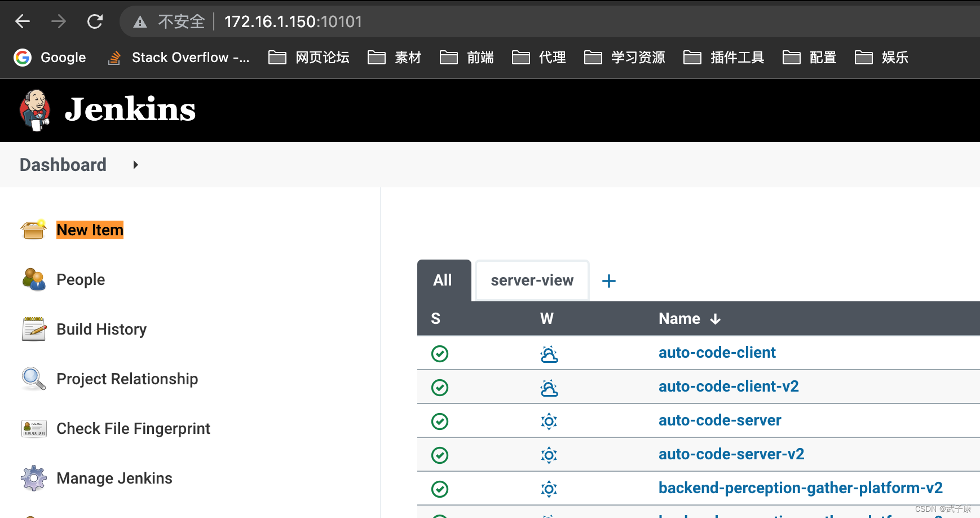Click the New Item package icon
The width and height of the screenshot is (980, 518).
coord(33,230)
